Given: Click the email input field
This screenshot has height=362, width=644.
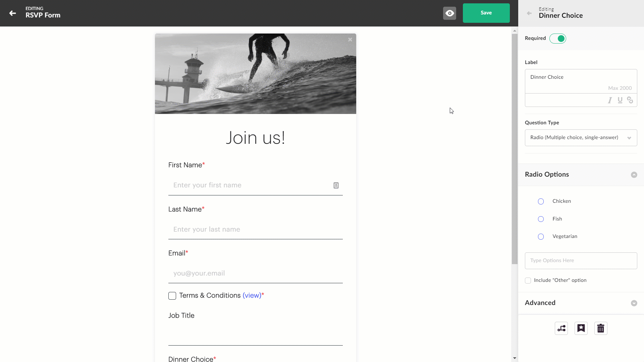Looking at the screenshot, I should coord(256,274).
